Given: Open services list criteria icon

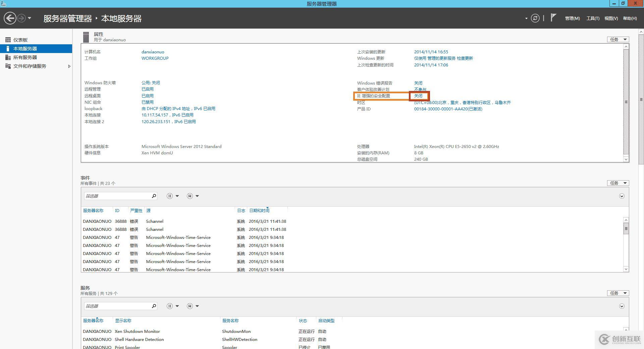Looking at the screenshot, I should click(170, 306).
